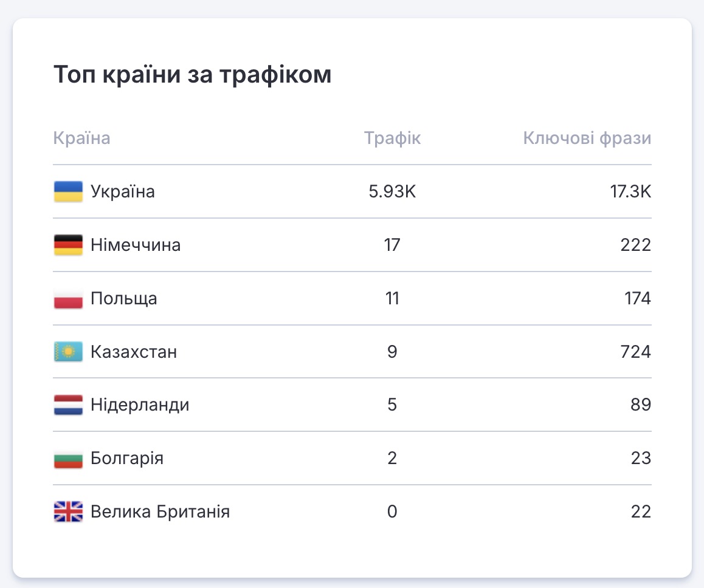Click the Топ країни за трафіком heading
The width and height of the screenshot is (704, 588).
pyautogui.click(x=193, y=75)
